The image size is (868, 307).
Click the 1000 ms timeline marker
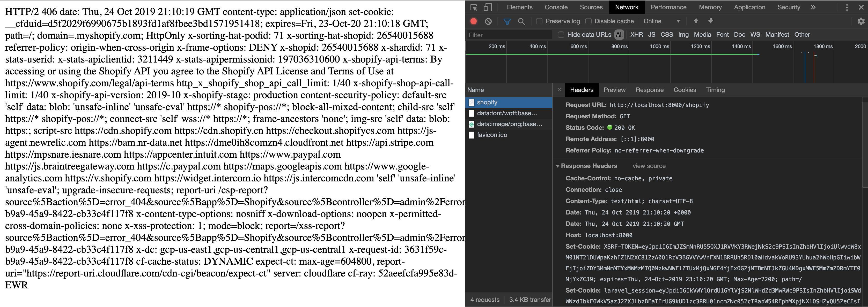pyautogui.click(x=659, y=47)
